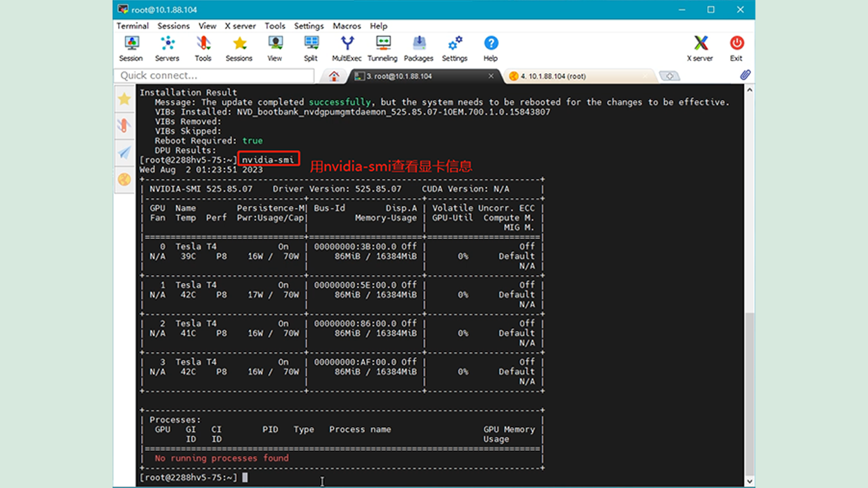Open the Sessions menu
The image size is (868, 488).
(x=174, y=26)
